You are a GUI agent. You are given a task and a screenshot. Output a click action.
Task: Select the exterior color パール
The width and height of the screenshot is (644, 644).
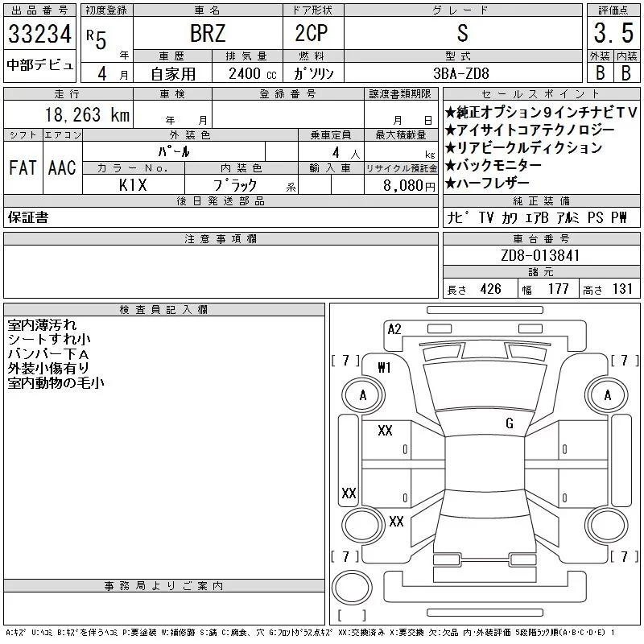pos(174,151)
